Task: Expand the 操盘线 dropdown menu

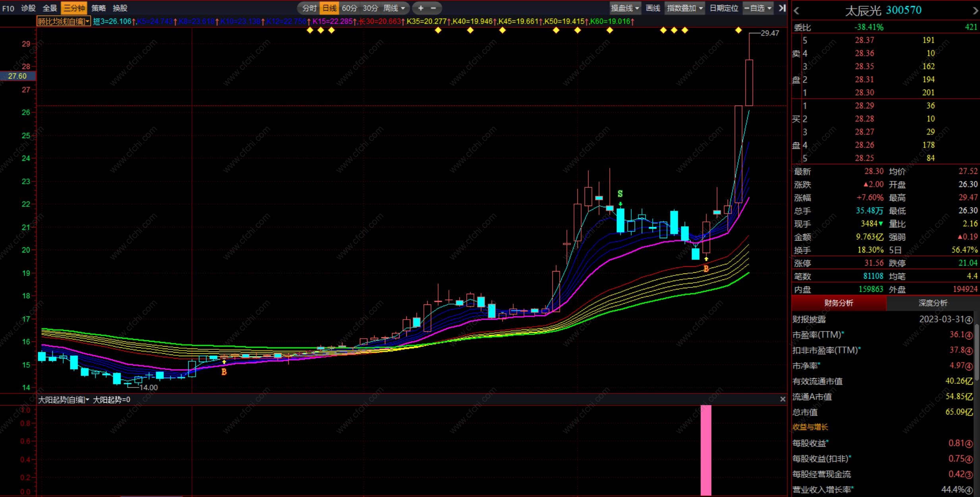Action: (625, 8)
